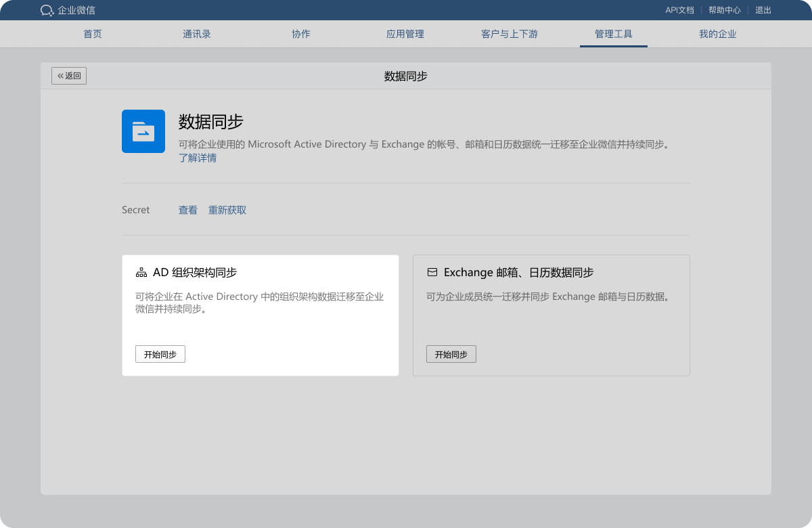
Task: Start sync in AD 组织架构同步 card
Action: (160, 354)
